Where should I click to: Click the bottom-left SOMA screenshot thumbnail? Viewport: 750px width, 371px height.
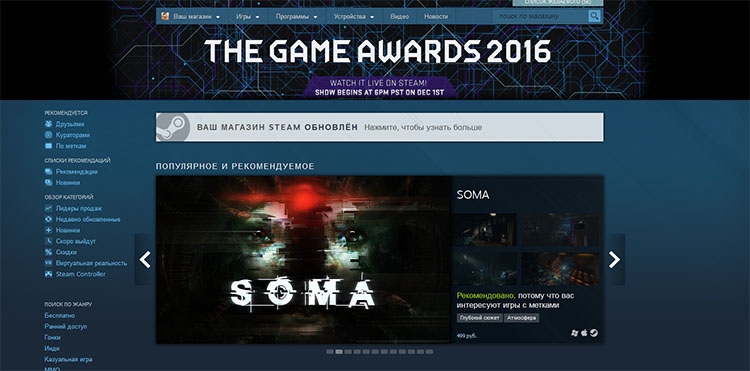[x=485, y=269]
